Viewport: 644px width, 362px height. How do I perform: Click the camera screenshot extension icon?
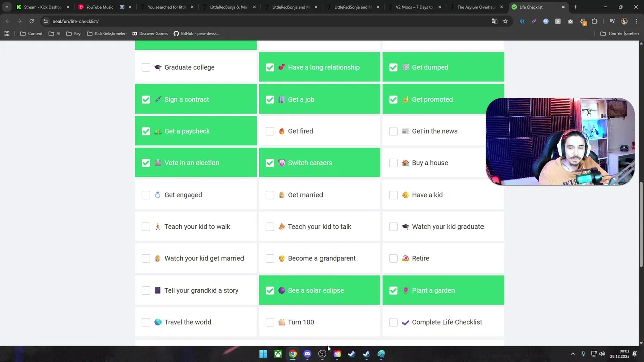click(x=570, y=21)
